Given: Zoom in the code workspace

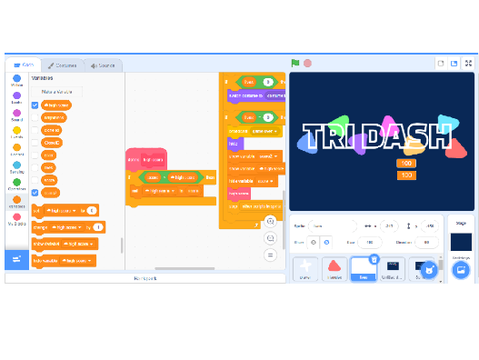Looking at the screenshot, I should tap(270, 221).
